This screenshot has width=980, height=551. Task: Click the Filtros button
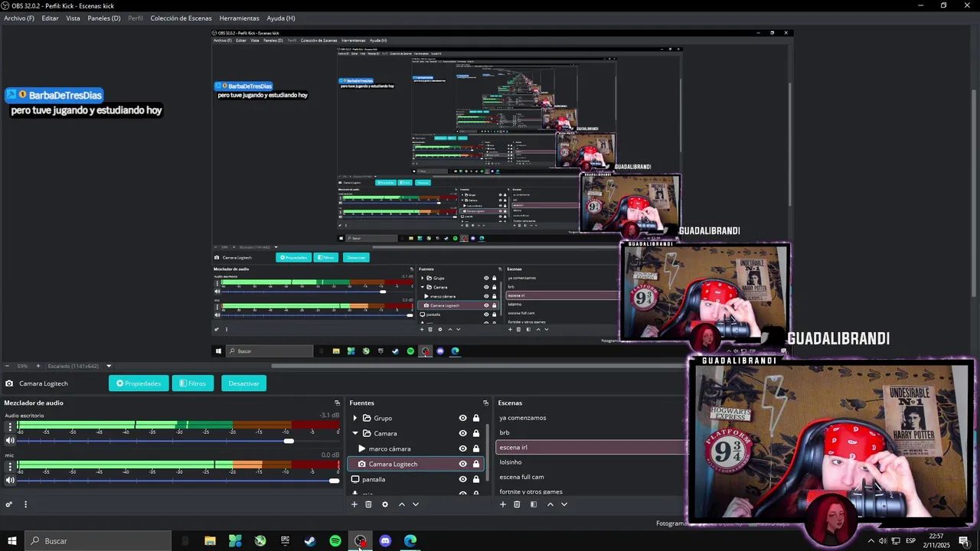coord(192,383)
